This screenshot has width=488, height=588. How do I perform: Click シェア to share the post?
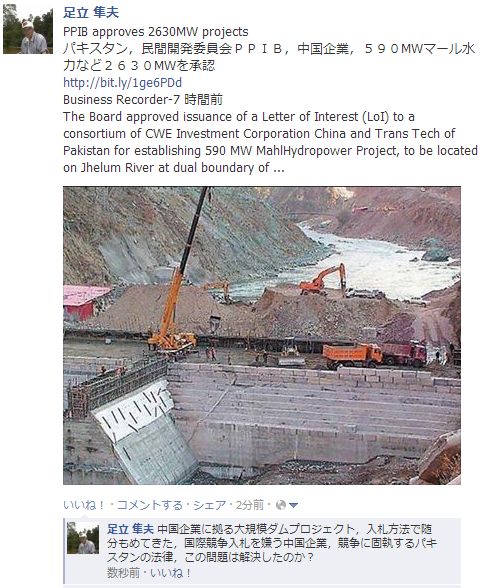point(210,505)
